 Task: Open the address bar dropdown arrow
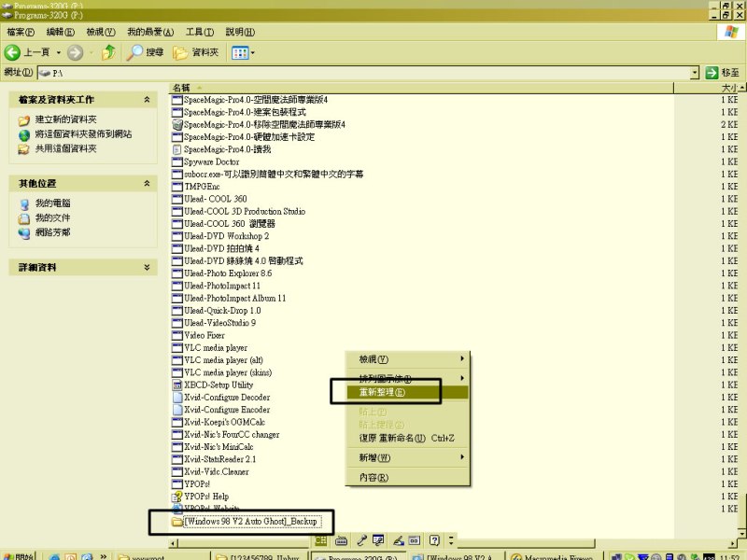[695, 73]
